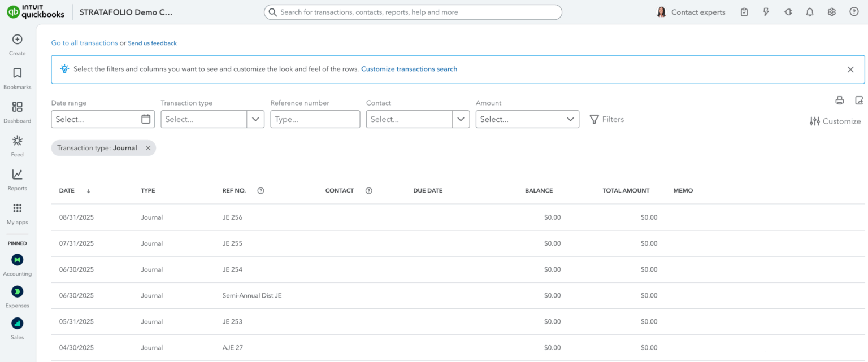This screenshot has width=868, height=362.
Task: Open Customize transactions search
Action: [x=409, y=68]
